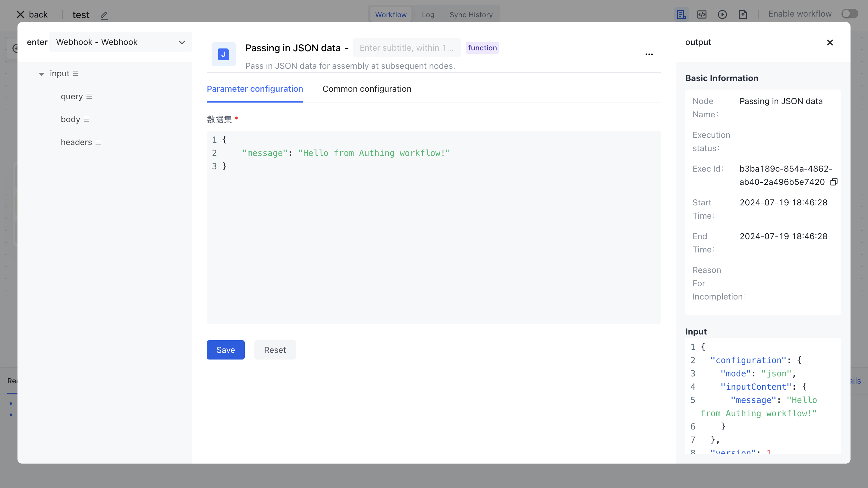
Task: Toggle the Enable workflow switch
Action: coord(850,14)
